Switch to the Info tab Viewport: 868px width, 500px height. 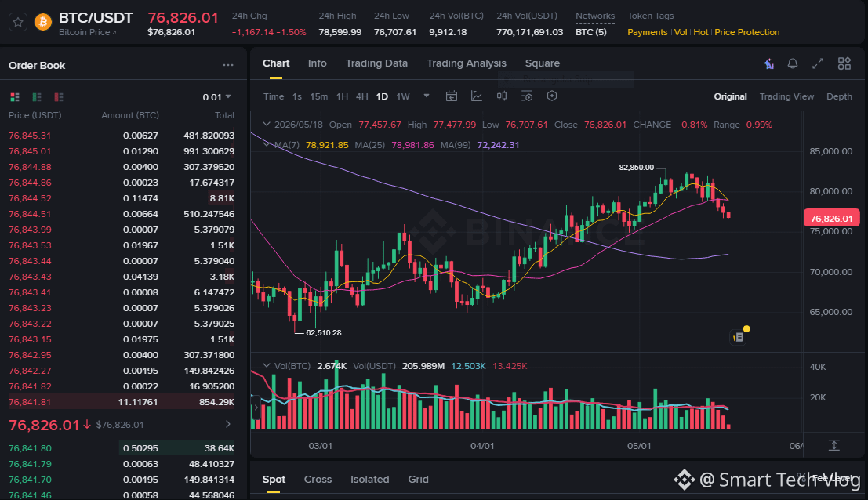click(x=318, y=63)
